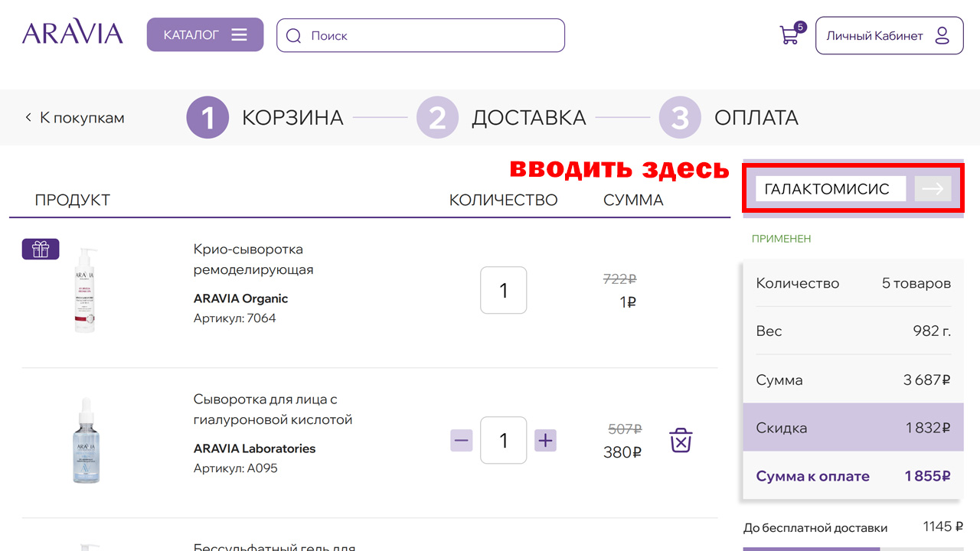Decrease quantity of hyaluronic serum
The image size is (980, 551).
point(461,441)
